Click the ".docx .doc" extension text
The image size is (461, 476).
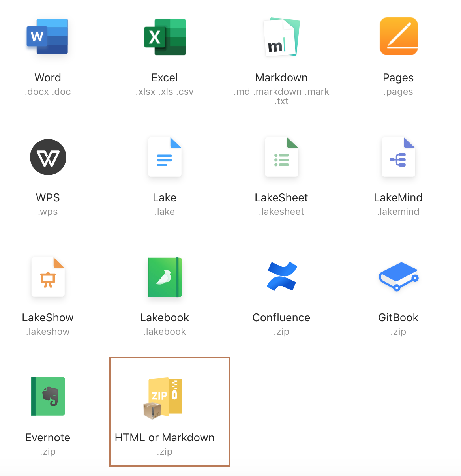48,92
